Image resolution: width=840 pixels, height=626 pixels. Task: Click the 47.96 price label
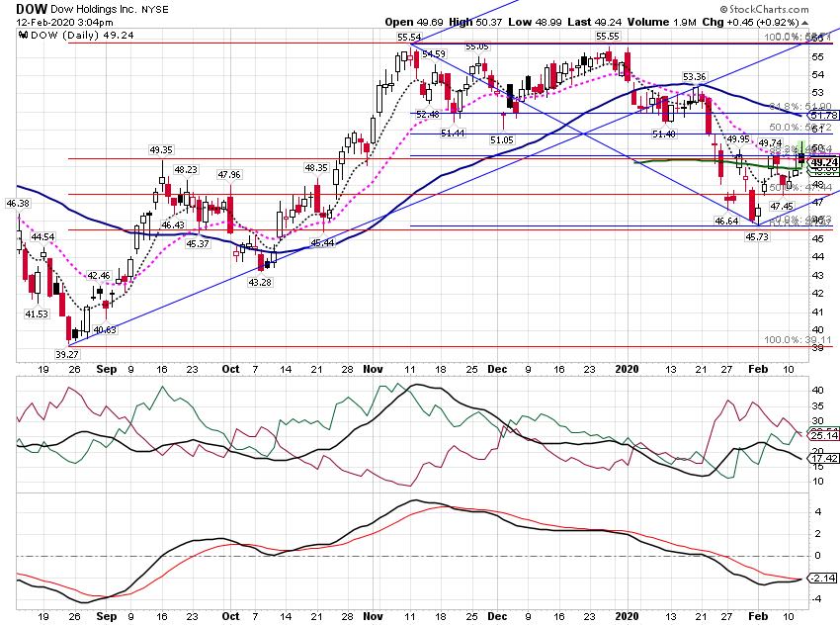229,175
